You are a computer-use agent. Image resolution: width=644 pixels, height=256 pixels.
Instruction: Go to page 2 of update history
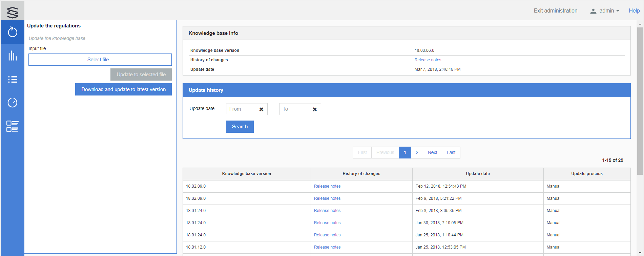[417, 152]
